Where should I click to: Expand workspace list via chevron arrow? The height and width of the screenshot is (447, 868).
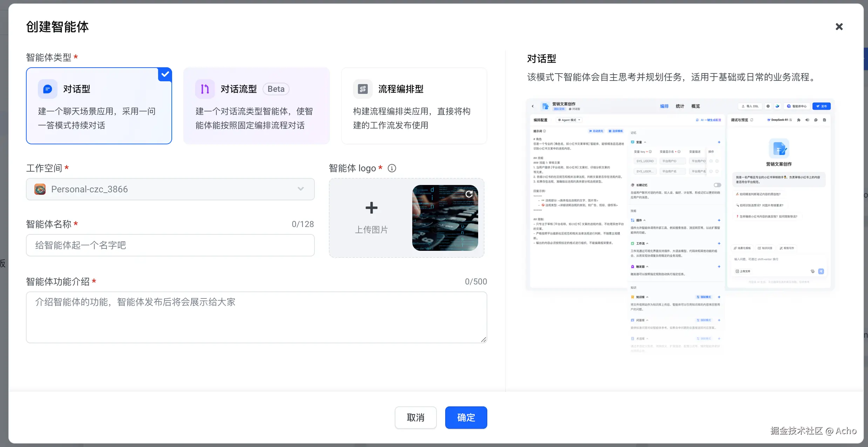[x=300, y=189]
